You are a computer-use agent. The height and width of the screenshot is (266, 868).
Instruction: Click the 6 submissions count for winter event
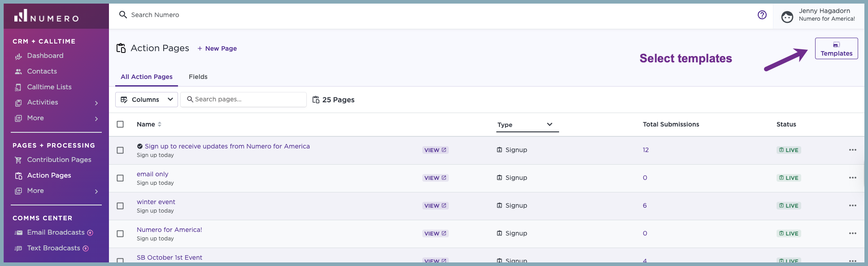point(645,205)
